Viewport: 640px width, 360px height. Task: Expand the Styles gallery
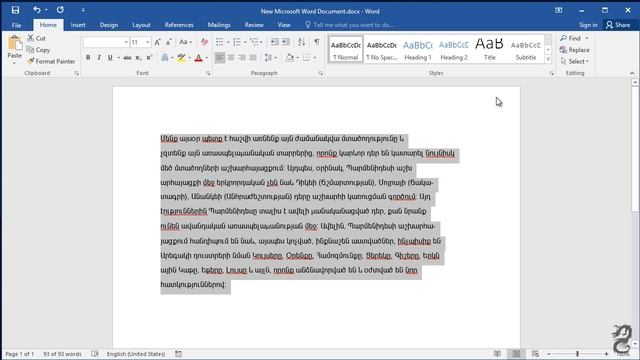[x=548, y=60]
